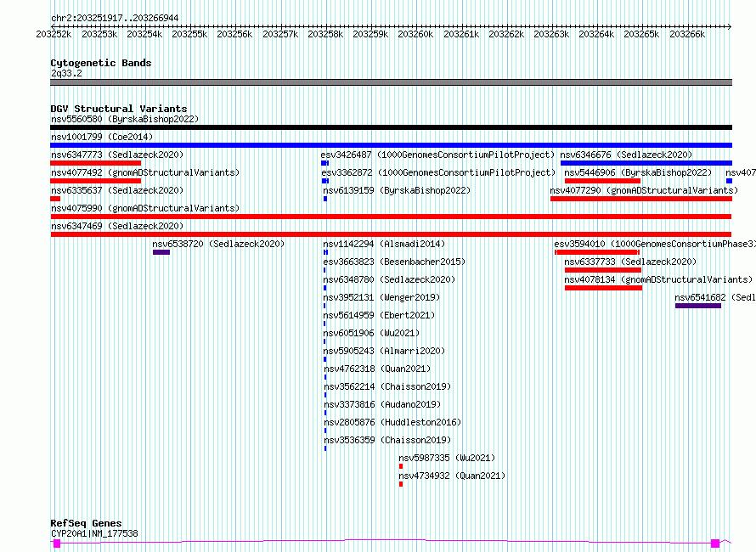Select the red bar under esv3594010

(x=597, y=252)
